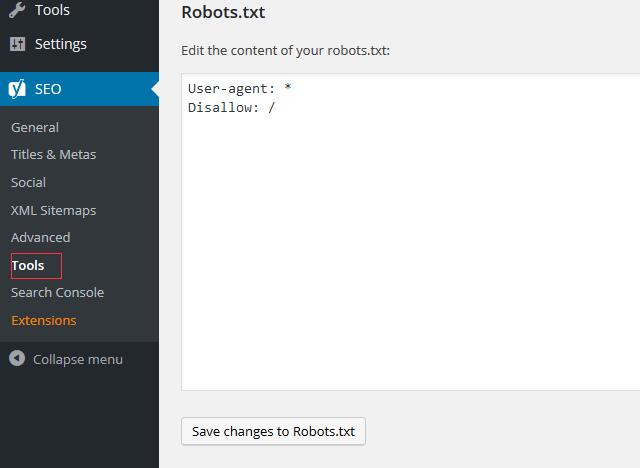Open Titles & Metas submenu

[x=53, y=155]
